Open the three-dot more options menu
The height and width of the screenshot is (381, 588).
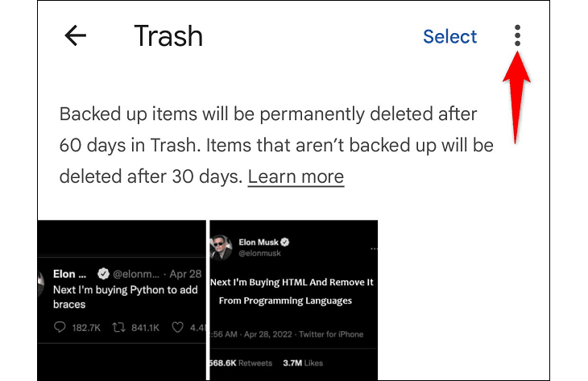tap(517, 35)
